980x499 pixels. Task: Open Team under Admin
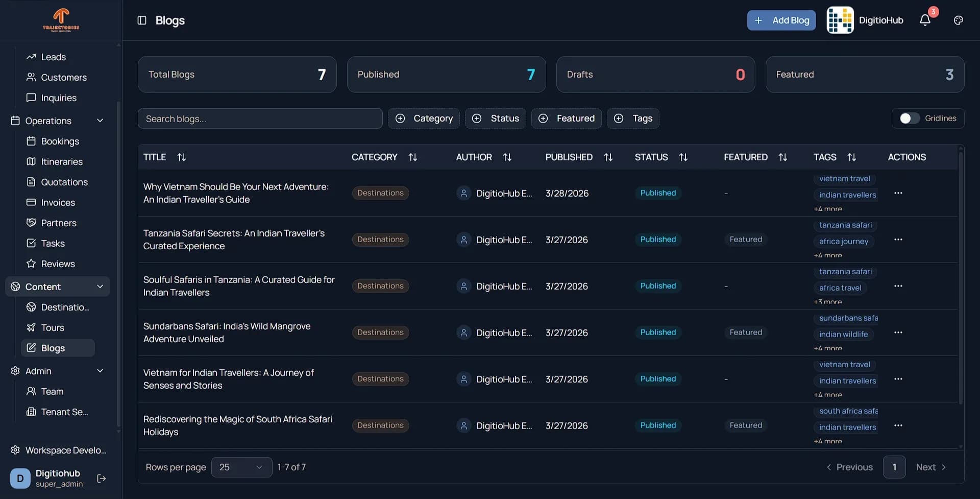click(x=57, y=391)
